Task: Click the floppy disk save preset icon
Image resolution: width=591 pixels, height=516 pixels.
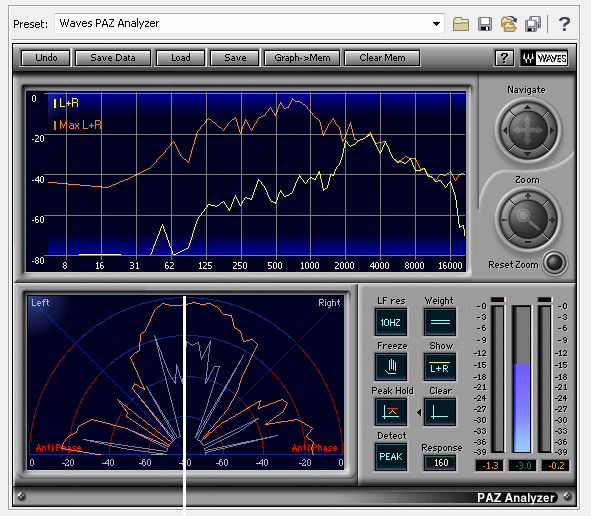Action: point(485,24)
